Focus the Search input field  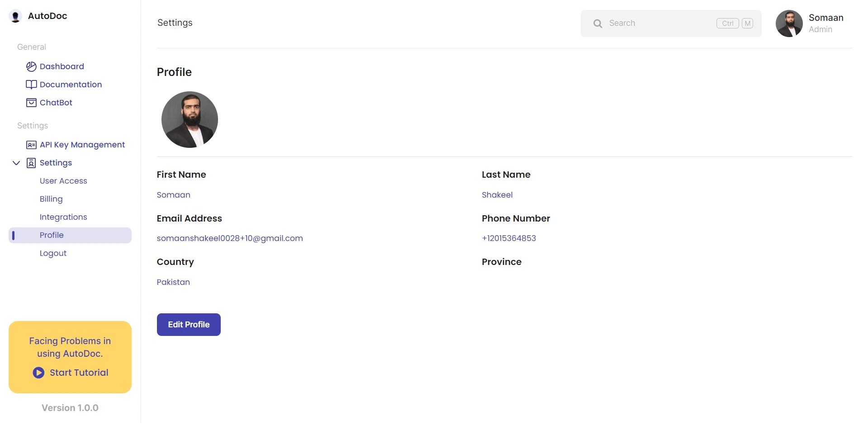(660, 24)
